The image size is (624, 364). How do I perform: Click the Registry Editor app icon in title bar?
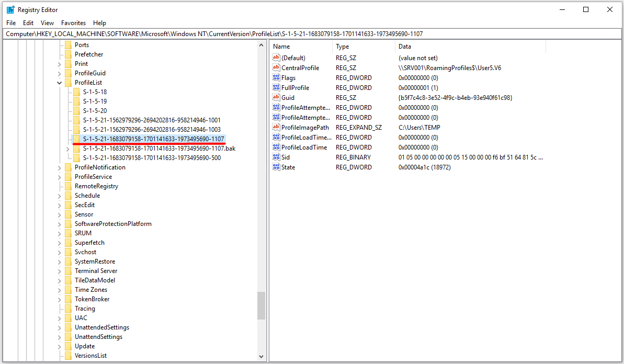click(10, 9)
